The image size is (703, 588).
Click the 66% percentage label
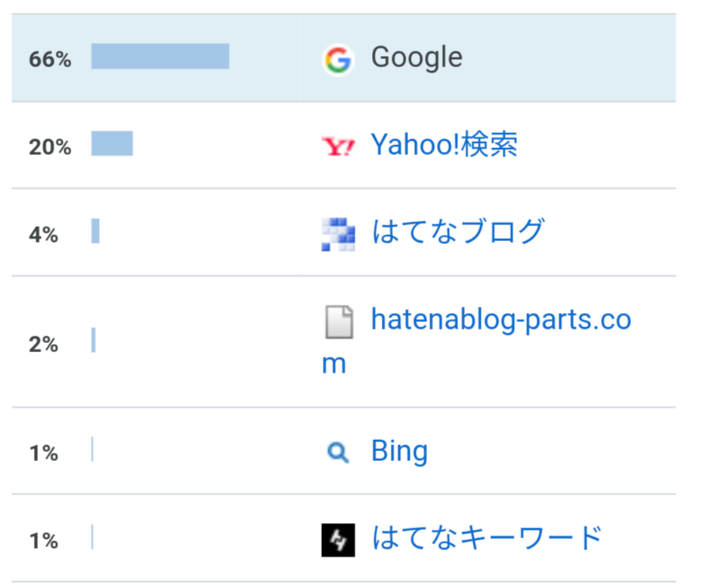click(x=50, y=59)
